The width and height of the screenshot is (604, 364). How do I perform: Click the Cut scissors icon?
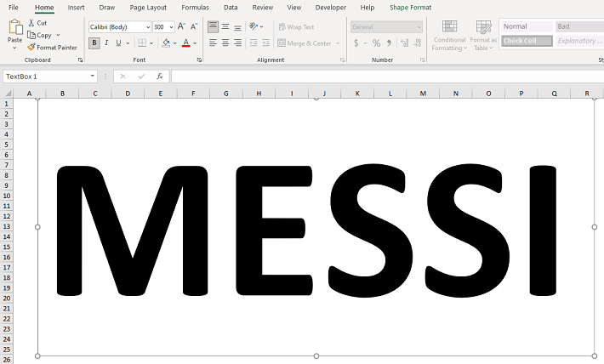[31, 23]
